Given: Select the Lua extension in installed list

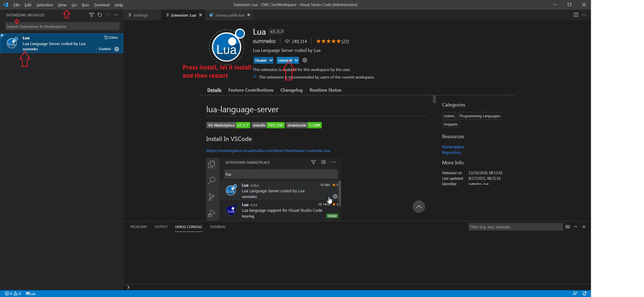Looking at the screenshot, I should pos(61,43).
